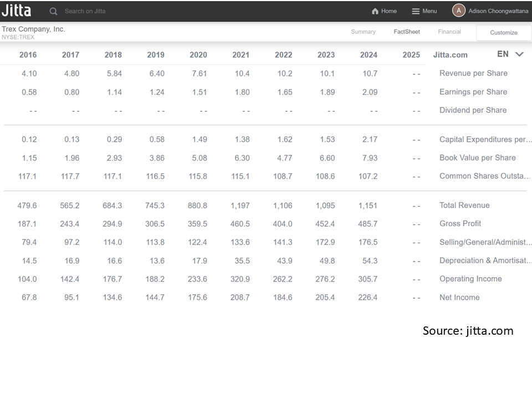
Task: Select the Financial tab
Action: pos(449,32)
